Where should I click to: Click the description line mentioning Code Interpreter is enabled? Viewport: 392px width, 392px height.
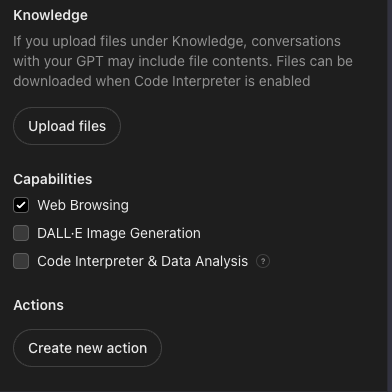click(x=162, y=82)
